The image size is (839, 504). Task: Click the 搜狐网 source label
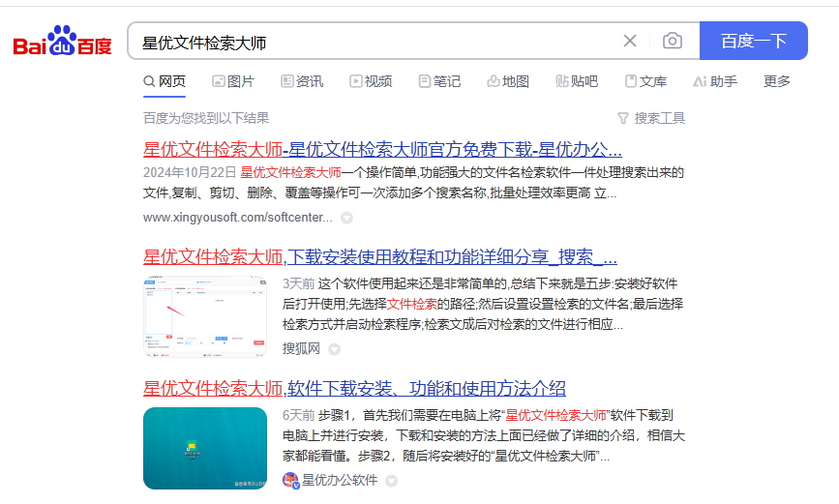(301, 349)
